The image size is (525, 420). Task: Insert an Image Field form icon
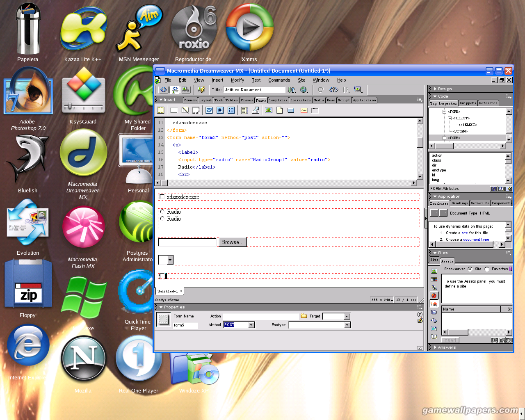269,110
